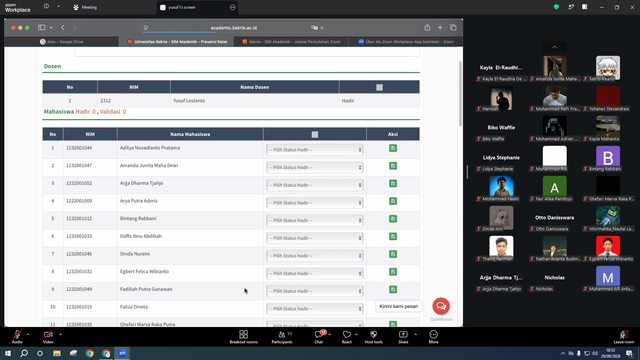
Task: Click the academic.bakrie.ac.id address bar
Action: 234,28
